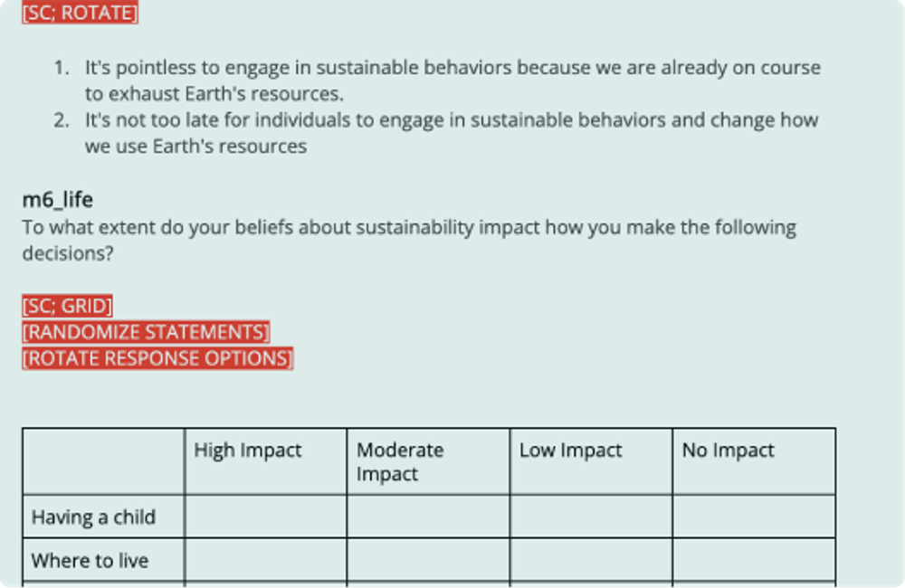Select Low Impact cell for Having a child
The width and height of the screenshot is (905, 588).
pos(591,517)
